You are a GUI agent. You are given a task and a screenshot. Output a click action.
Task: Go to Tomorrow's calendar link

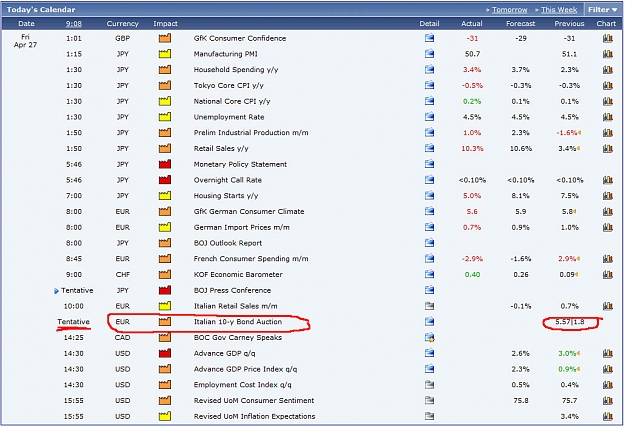pyautogui.click(x=509, y=10)
